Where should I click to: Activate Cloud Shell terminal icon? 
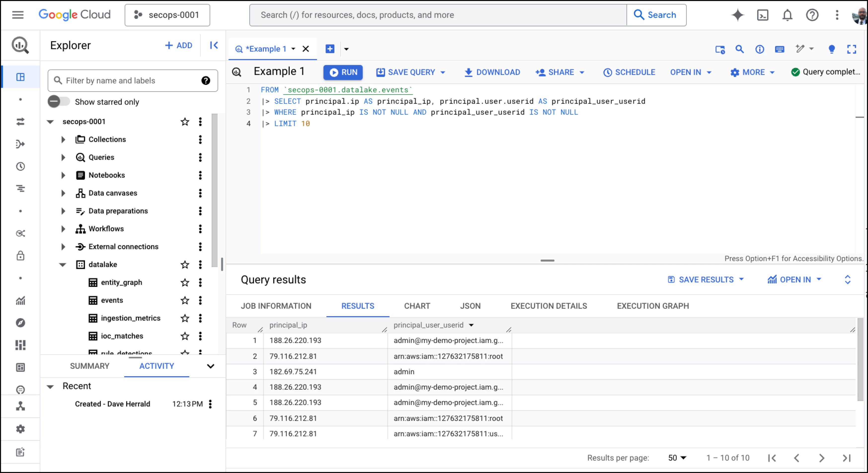[762, 15]
